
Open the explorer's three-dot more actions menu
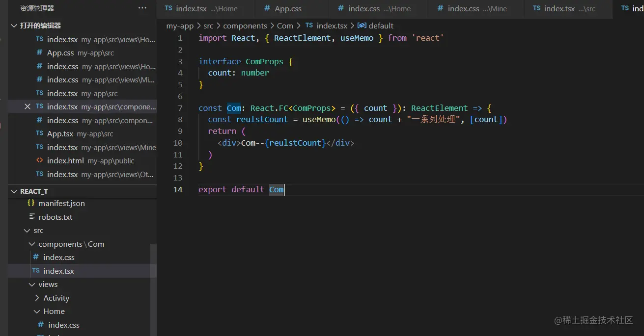(x=142, y=8)
